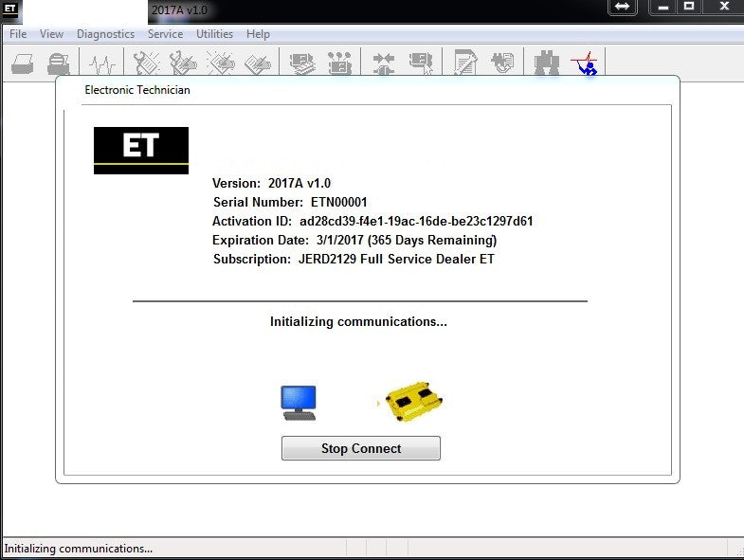
Task: Open Diagnostic Tests icon with three dials
Action: pyautogui.click(x=339, y=63)
